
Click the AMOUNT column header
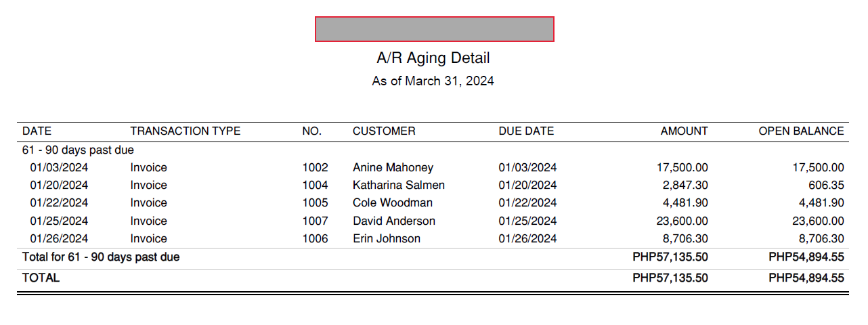pos(684,131)
